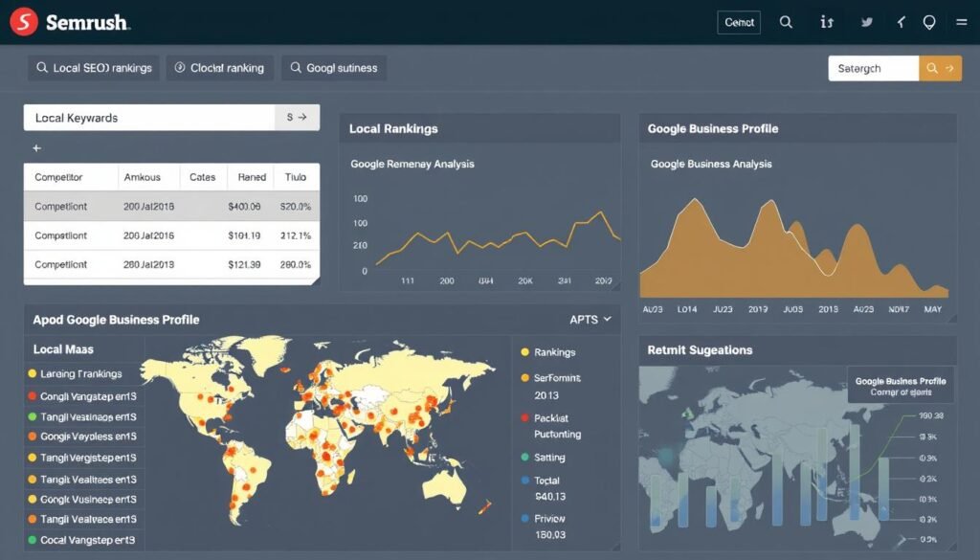Select the blue Total color dot
Viewport: 980px width, 560px height.
[x=523, y=480]
